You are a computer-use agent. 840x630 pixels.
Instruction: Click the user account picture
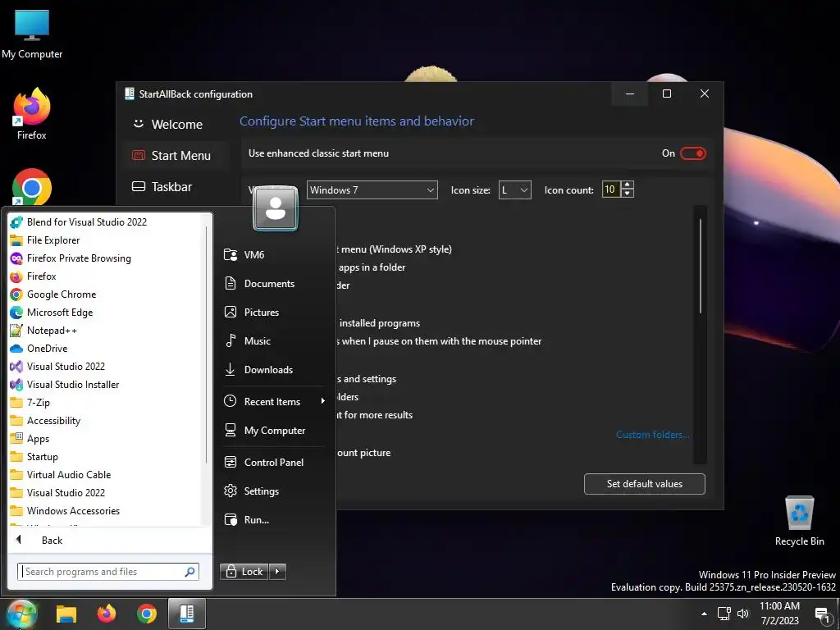pos(276,208)
